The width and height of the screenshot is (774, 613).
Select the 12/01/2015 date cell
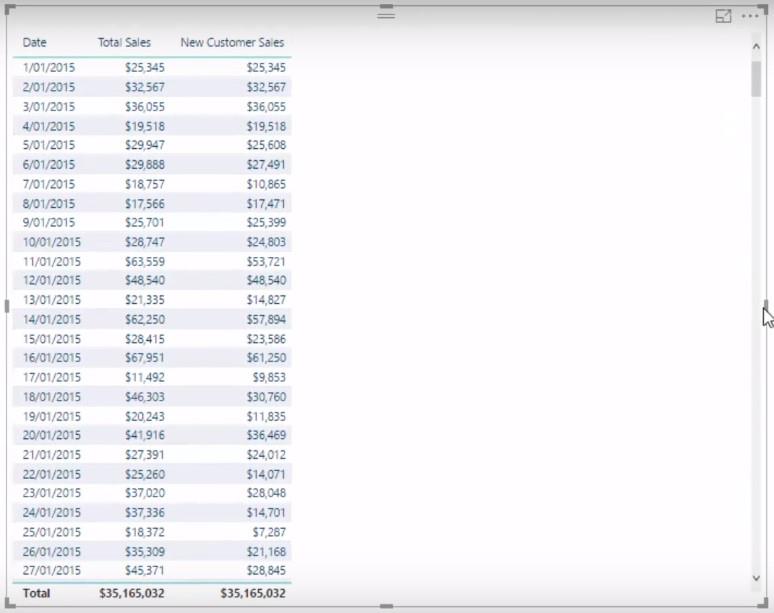[52, 280]
